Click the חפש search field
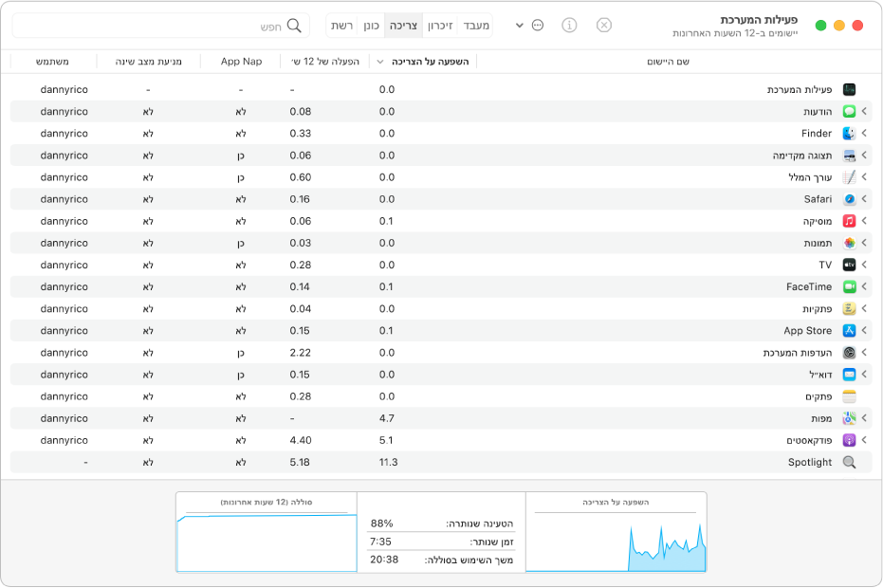 (x=161, y=26)
